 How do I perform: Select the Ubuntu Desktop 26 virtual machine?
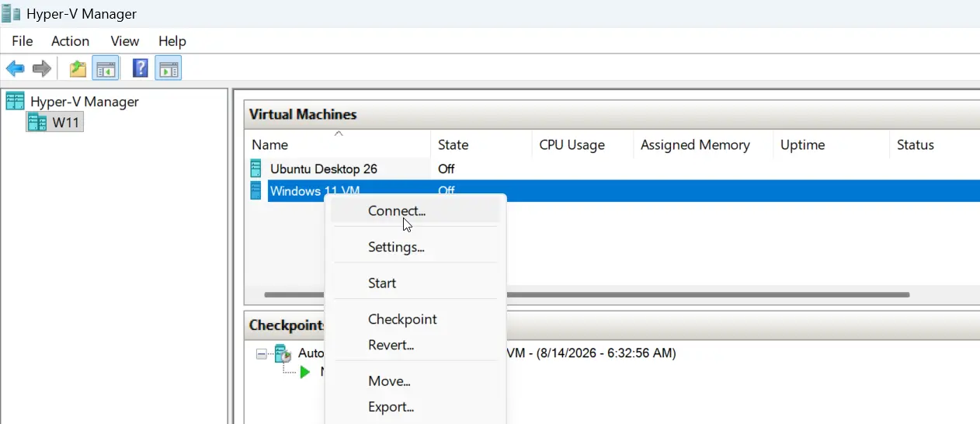324,169
